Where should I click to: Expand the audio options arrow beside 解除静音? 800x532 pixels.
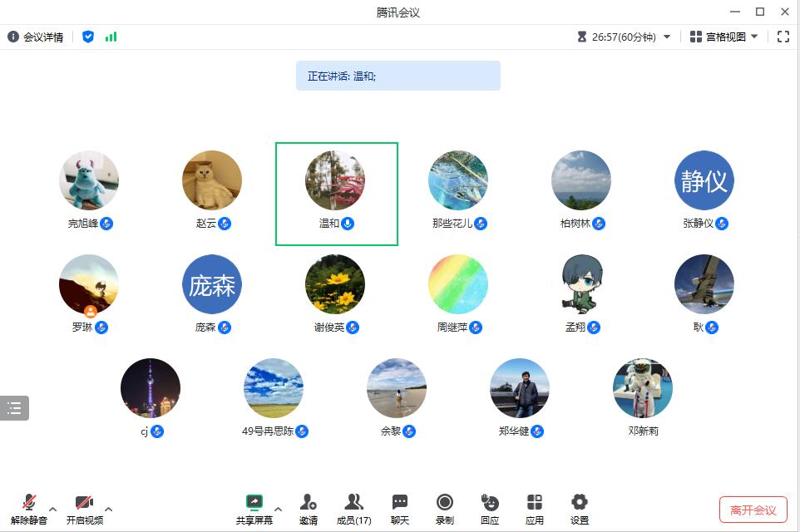pos(53,509)
